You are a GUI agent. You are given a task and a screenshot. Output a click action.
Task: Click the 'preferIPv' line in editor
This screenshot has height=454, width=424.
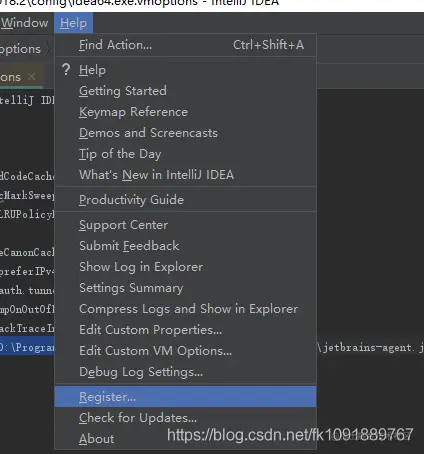click(27, 271)
